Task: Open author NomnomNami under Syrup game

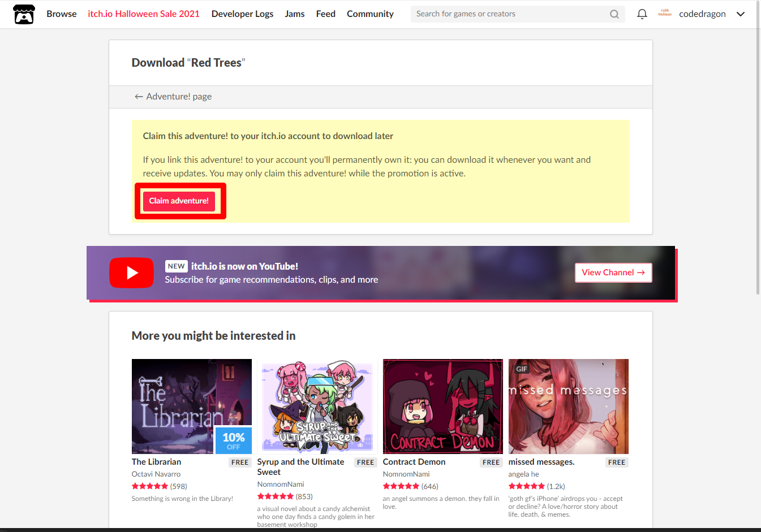Action: [x=281, y=485]
